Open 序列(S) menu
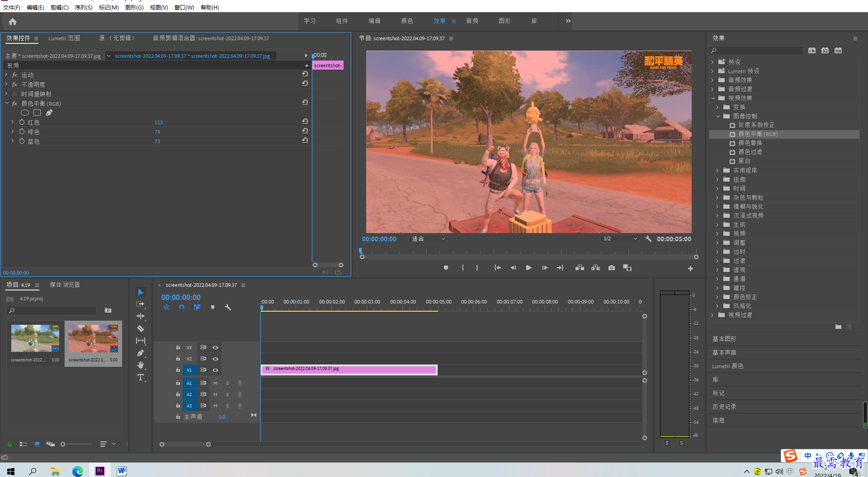 click(x=84, y=8)
